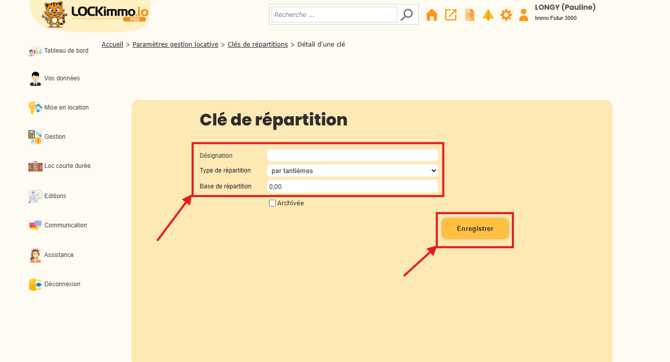Click the Enregistrer button

coord(475,229)
